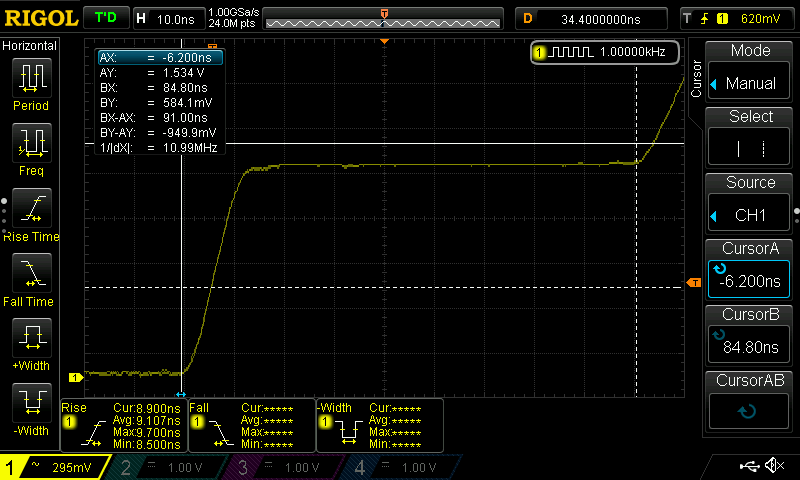Select CursorB at 84.80ns

[749, 345]
